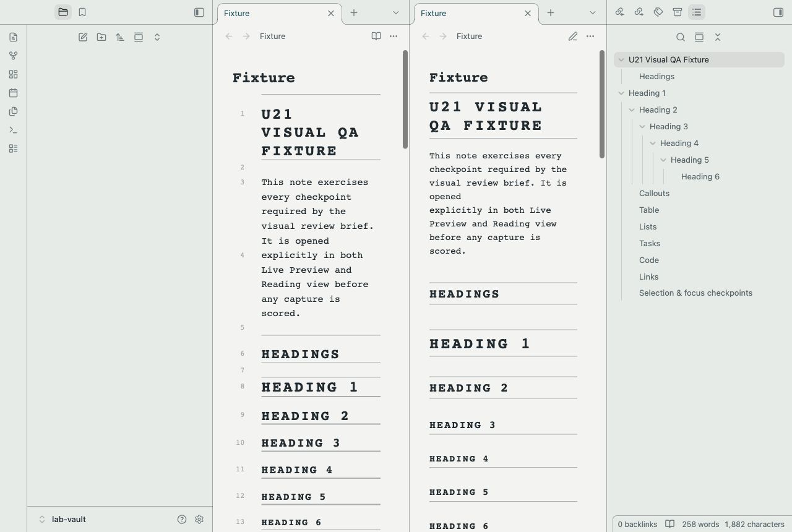Open the backlinks panel in right sidebar

(619, 12)
